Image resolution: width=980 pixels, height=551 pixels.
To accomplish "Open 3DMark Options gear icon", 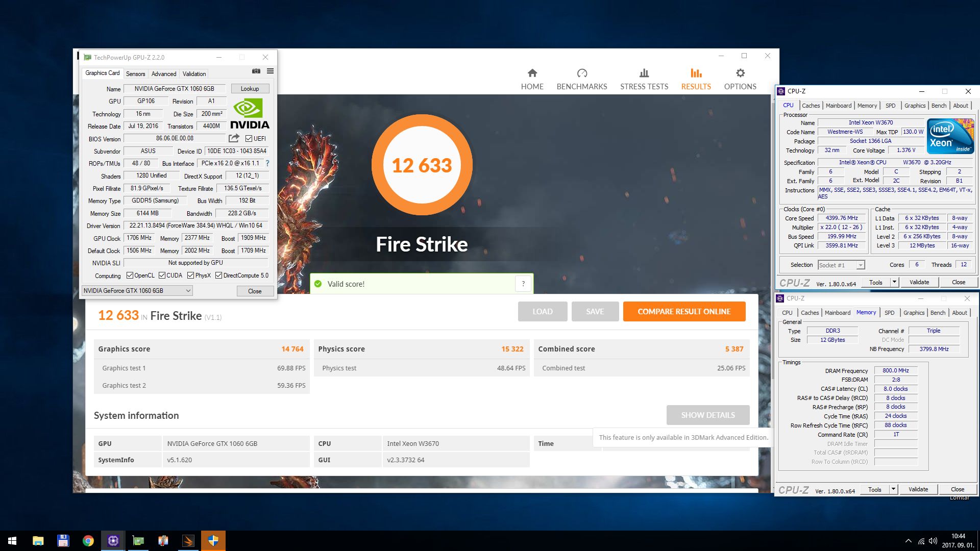I will [740, 73].
